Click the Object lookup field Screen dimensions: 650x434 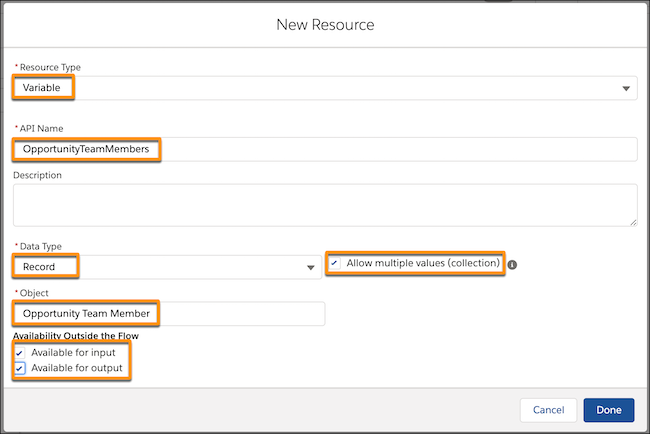[x=169, y=314]
